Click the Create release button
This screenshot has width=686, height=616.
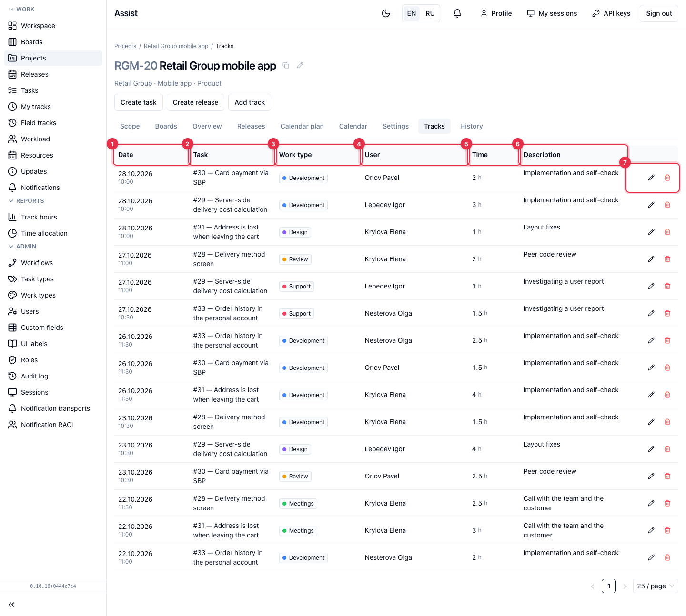click(195, 102)
